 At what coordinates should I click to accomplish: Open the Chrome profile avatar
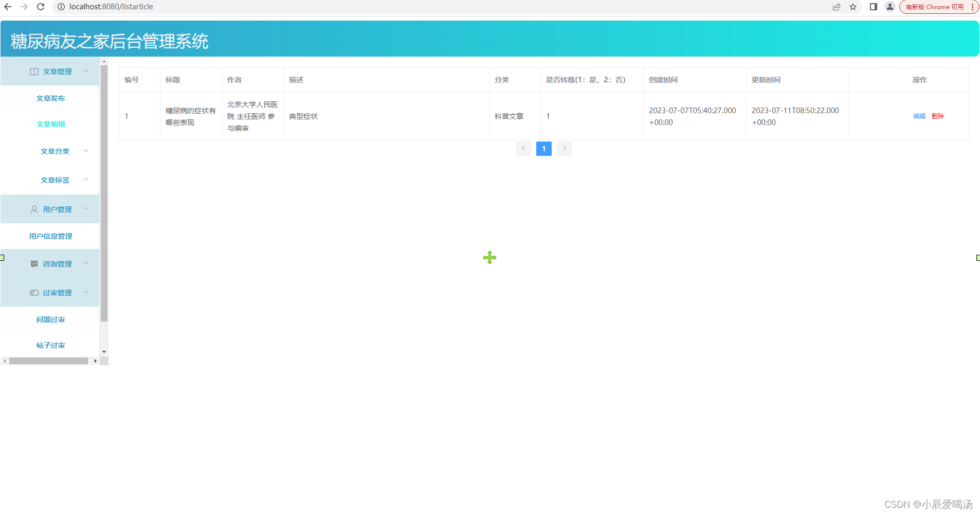tap(890, 7)
